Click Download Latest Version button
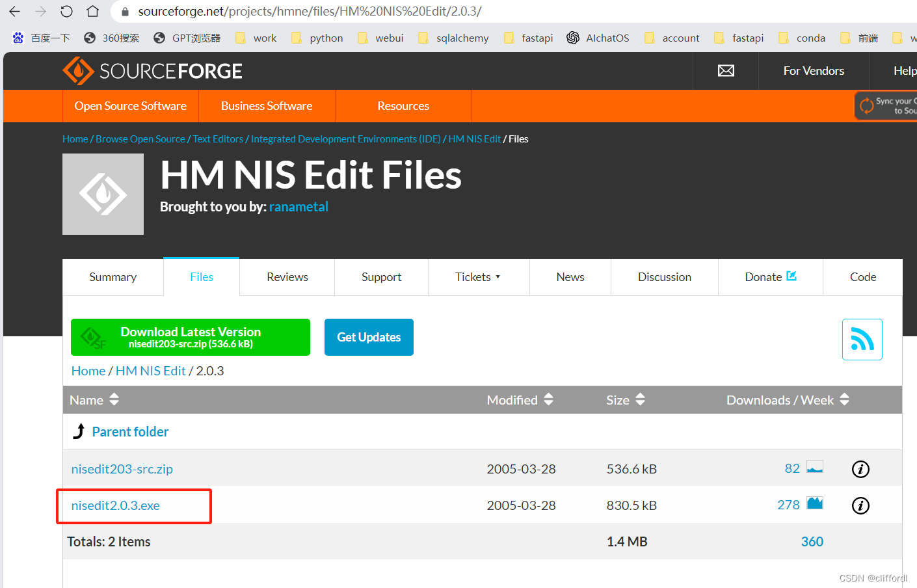917x588 pixels. click(191, 337)
